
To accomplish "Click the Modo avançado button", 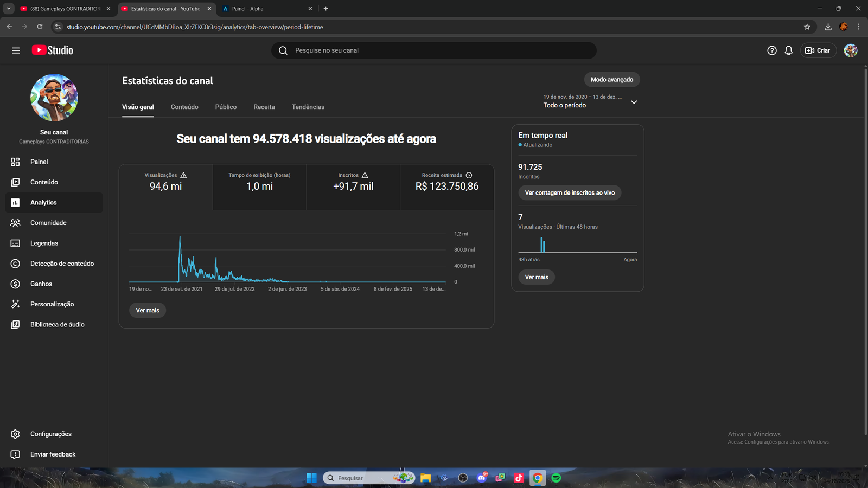I will pyautogui.click(x=612, y=80).
